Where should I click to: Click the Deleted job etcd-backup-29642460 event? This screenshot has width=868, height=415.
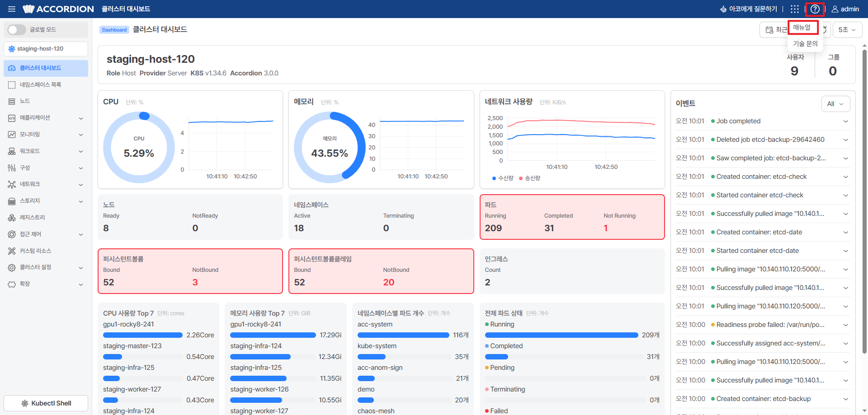763,140
